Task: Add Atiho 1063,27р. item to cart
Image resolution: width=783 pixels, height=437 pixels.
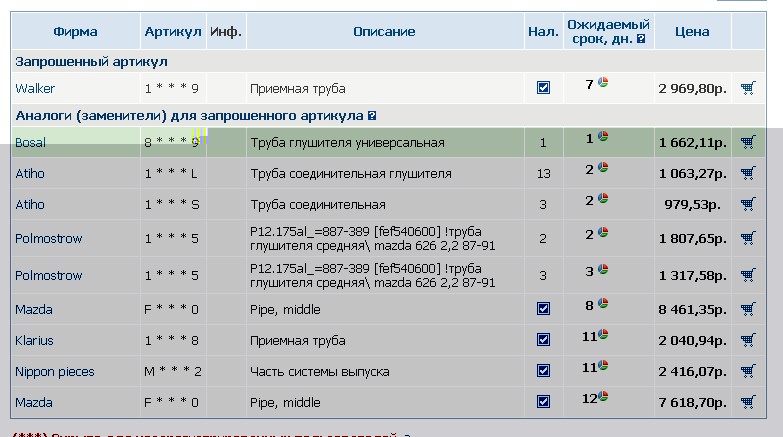Action: point(748,173)
